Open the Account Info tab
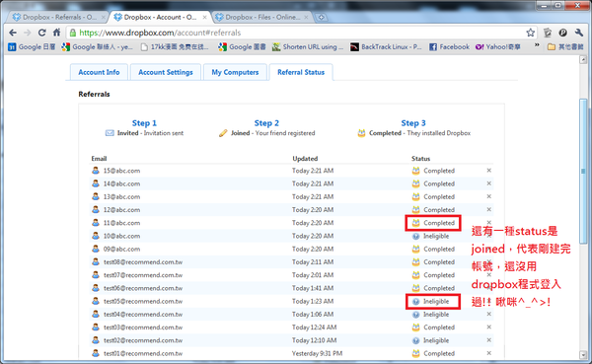Screen dimensions: 592x364 (99, 72)
